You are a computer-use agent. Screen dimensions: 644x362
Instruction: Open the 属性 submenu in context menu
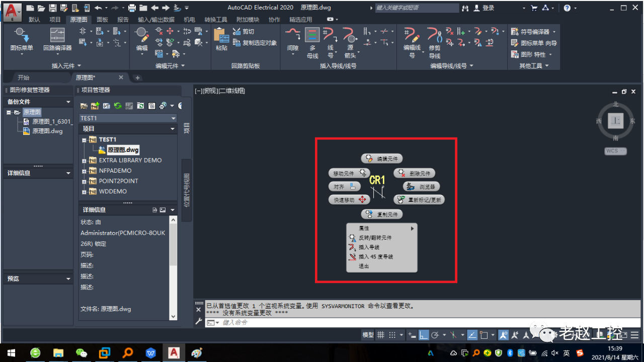coord(382,228)
